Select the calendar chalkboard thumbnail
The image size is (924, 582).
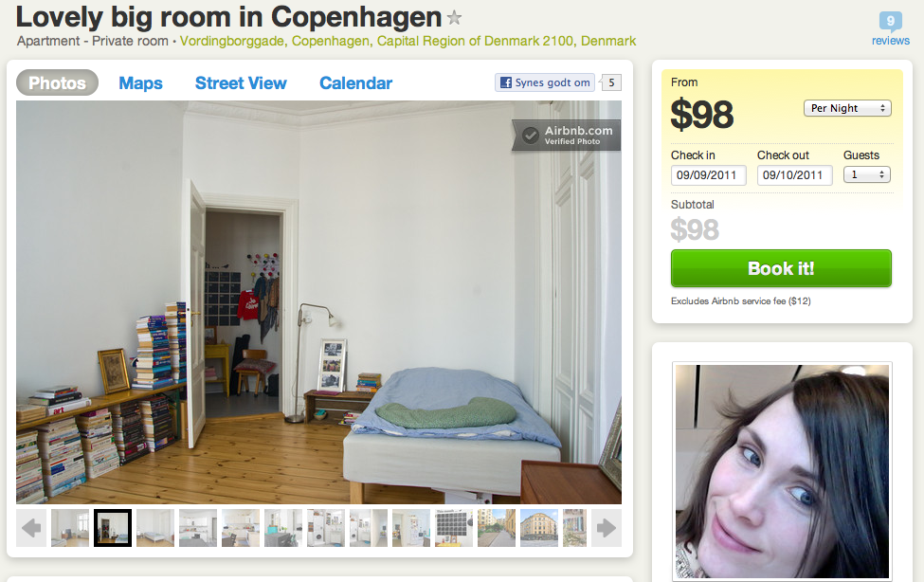point(454,528)
